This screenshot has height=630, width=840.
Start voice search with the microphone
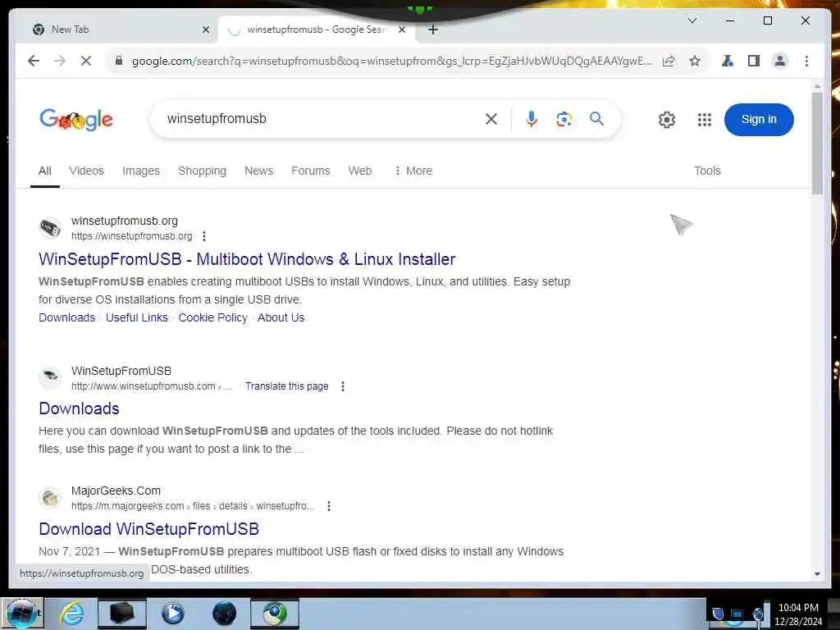point(532,119)
